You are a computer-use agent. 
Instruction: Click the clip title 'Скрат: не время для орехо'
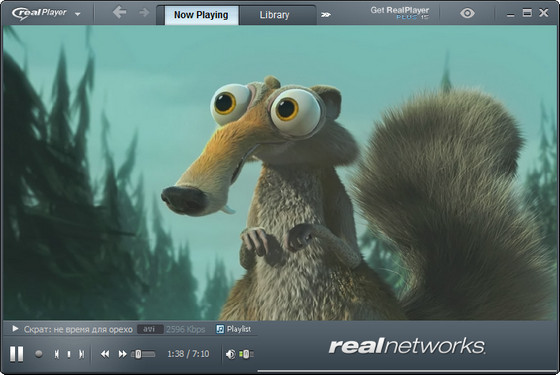(78, 329)
